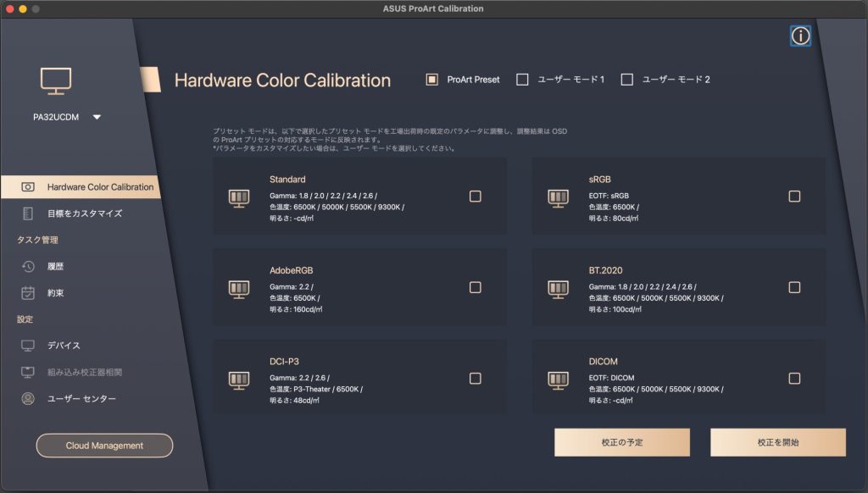Open ユーザー センター user icon
Viewport: 868px width, 493px height.
[x=28, y=398]
